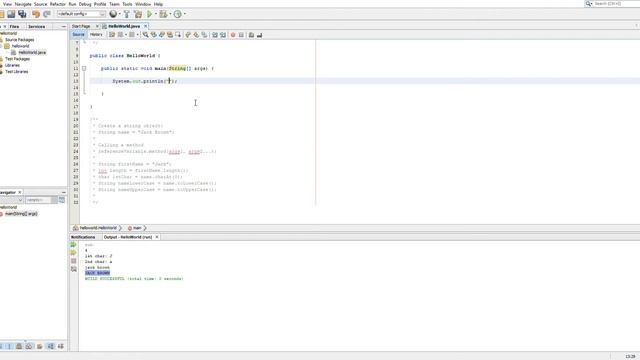640x360 pixels.
Task: Click the Undo toolbar icon
Action: (x=36, y=14)
